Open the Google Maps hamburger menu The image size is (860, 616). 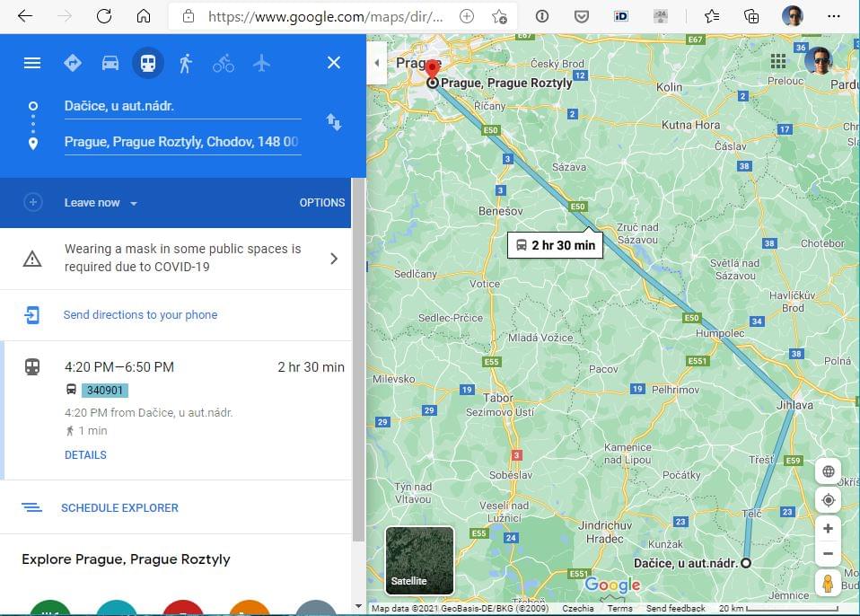[x=32, y=63]
